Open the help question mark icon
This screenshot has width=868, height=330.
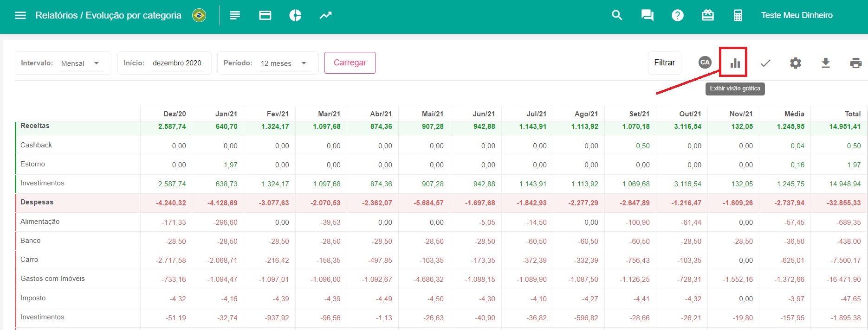point(677,15)
